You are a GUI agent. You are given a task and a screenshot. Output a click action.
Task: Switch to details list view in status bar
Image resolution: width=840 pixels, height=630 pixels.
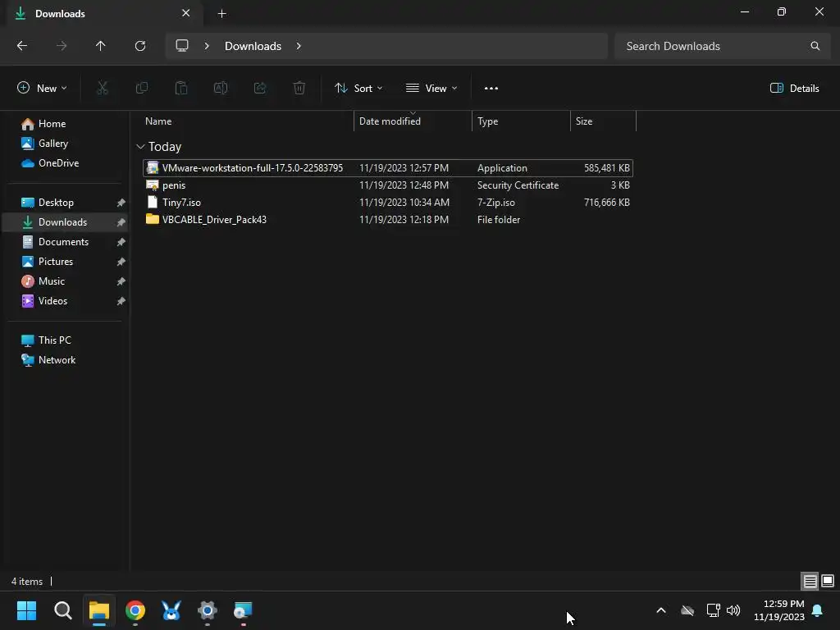(810, 582)
